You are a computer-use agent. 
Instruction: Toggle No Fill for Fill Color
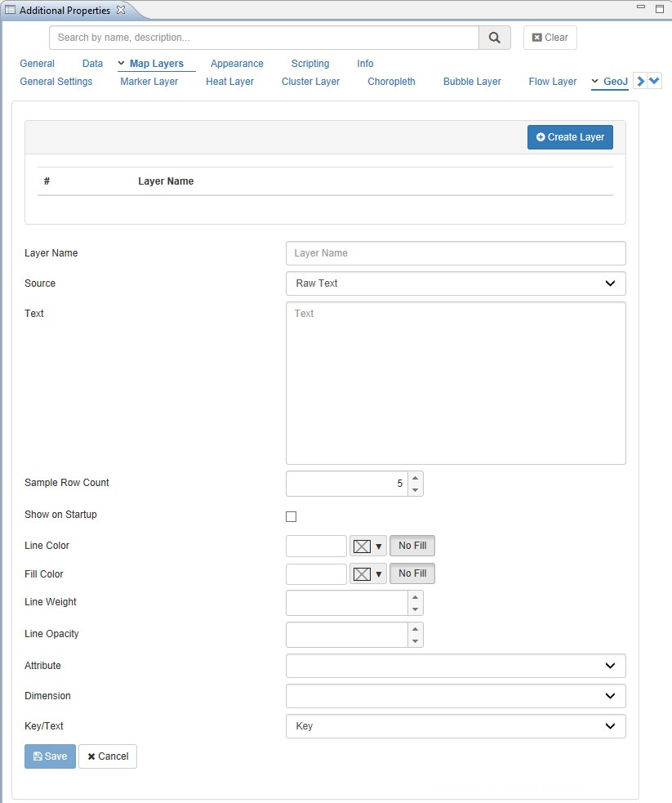[412, 573]
